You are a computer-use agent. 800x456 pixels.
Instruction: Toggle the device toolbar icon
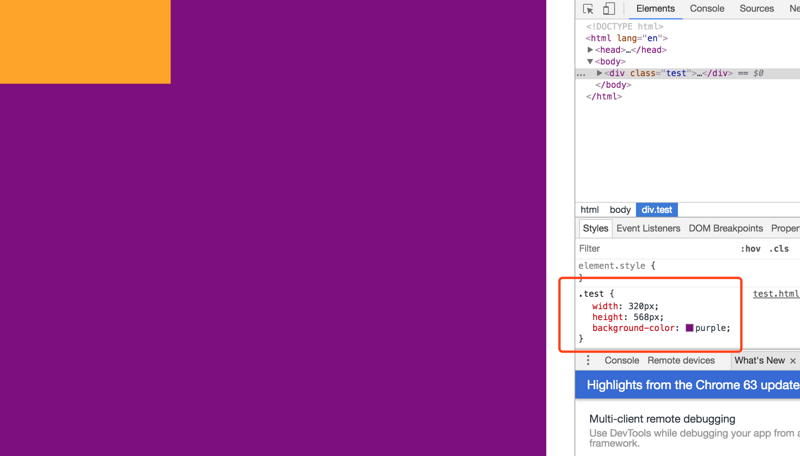(x=608, y=9)
